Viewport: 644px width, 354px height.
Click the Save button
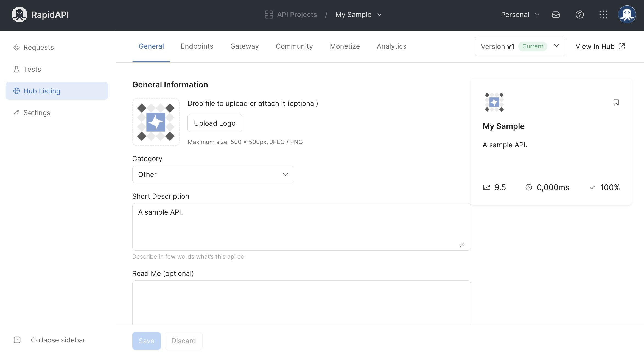point(146,341)
